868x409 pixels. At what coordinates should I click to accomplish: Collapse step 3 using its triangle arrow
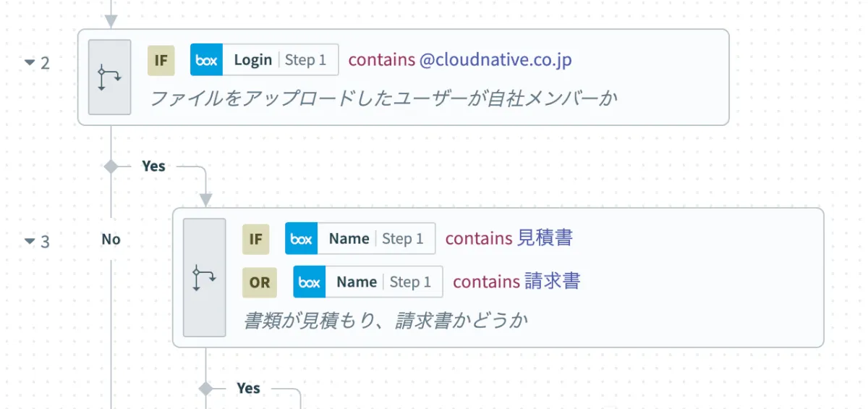[30, 241]
